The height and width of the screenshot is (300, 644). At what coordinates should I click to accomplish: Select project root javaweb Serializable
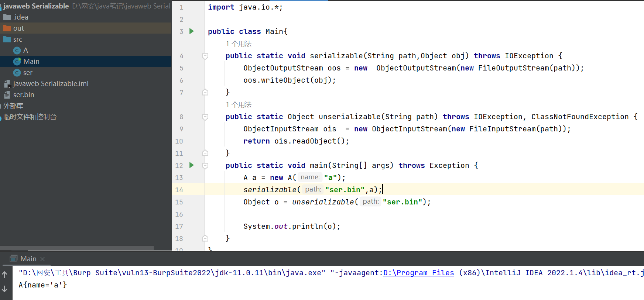[36, 6]
